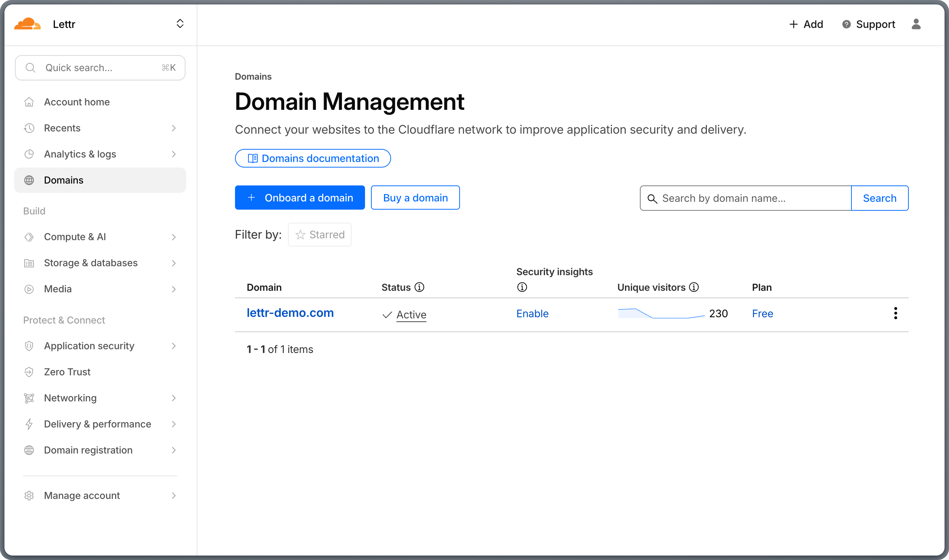The width and height of the screenshot is (949, 560).
Task: Click the Media play icon
Action: tap(29, 289)
